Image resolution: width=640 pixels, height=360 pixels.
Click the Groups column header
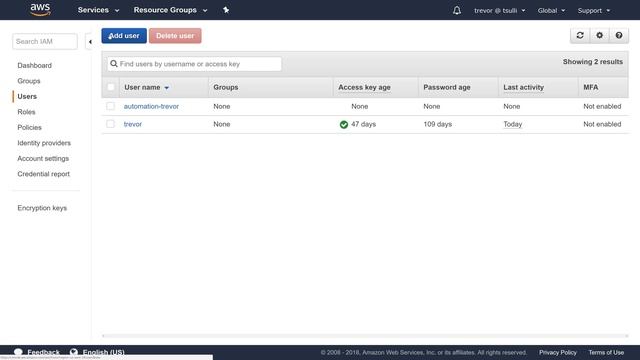point(226,87)
